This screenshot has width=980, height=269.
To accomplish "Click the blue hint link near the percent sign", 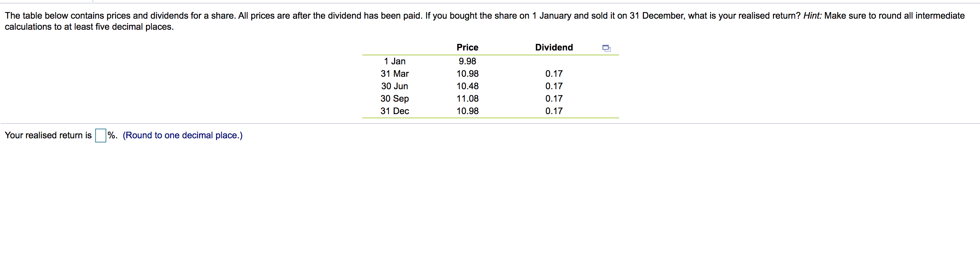I will pos(182,135).
